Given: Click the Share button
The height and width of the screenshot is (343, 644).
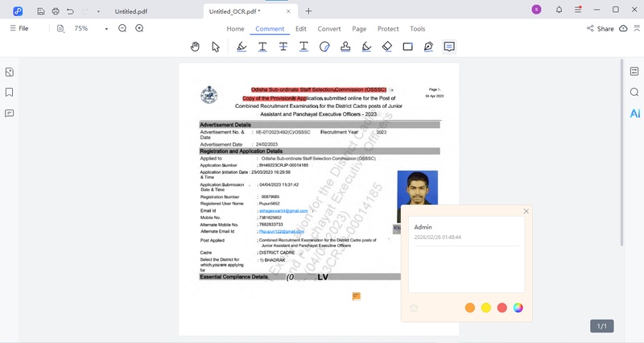Looking at the screenshot, I should (601, 28).
